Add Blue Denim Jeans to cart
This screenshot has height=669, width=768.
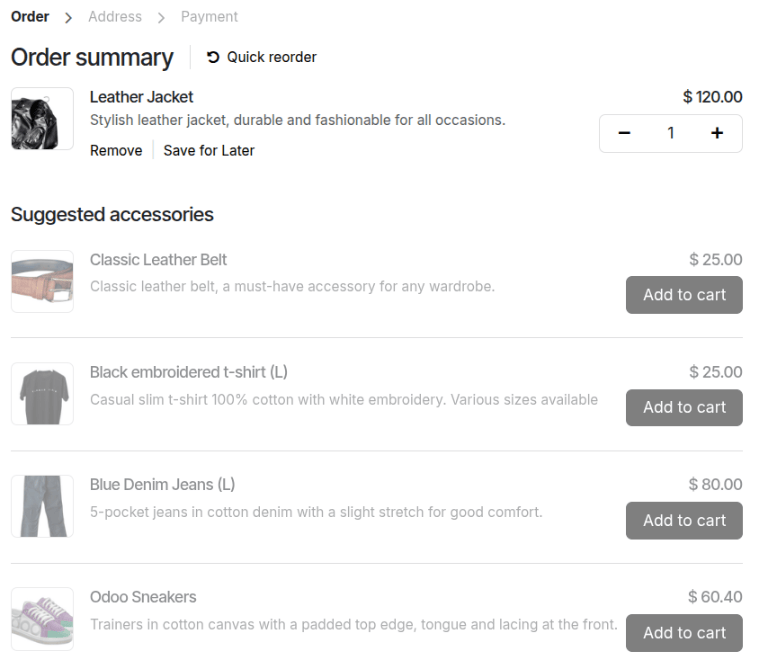(x=684, y=520)
